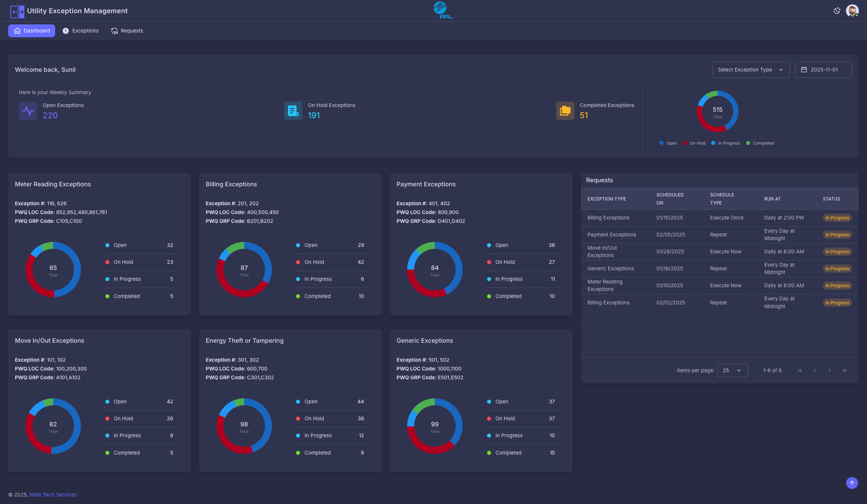Click the scroll-to-top arrow button

[852, 483]
